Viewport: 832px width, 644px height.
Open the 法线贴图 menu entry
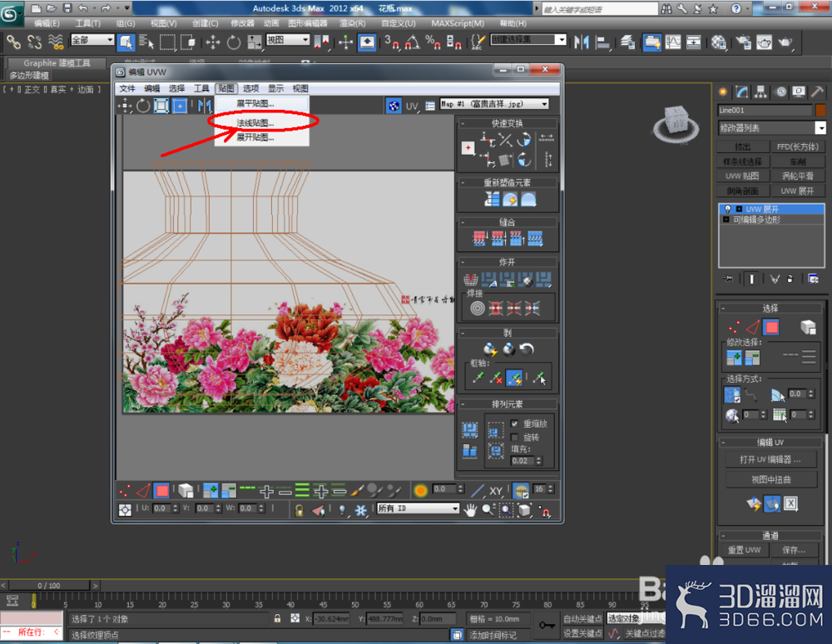(x=261, y=123)
